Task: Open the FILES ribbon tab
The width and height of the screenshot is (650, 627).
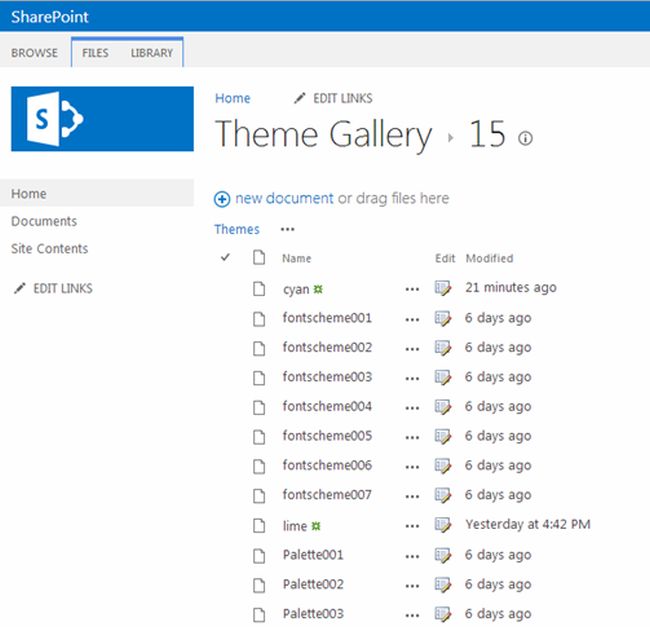Action: point(95,53)
